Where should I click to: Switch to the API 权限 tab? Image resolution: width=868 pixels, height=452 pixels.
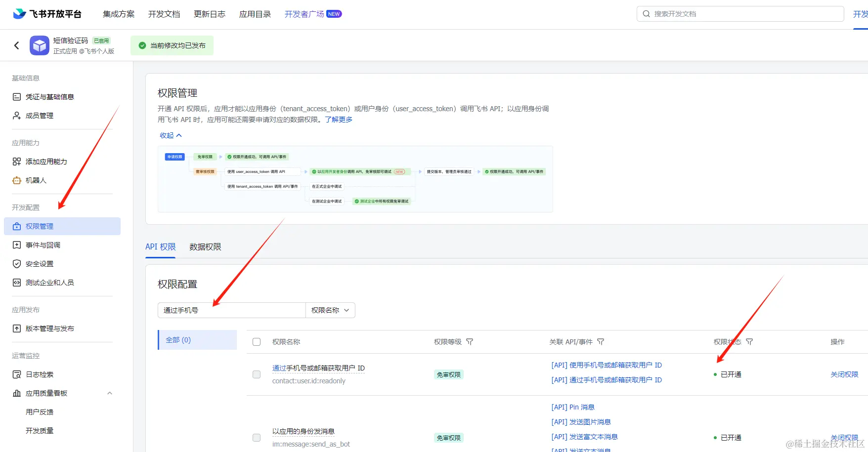coord(161,247)
